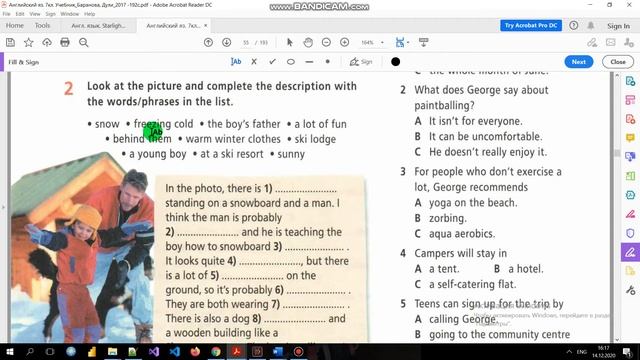
Task: Click the Sign In link
Action: (618, 26)
